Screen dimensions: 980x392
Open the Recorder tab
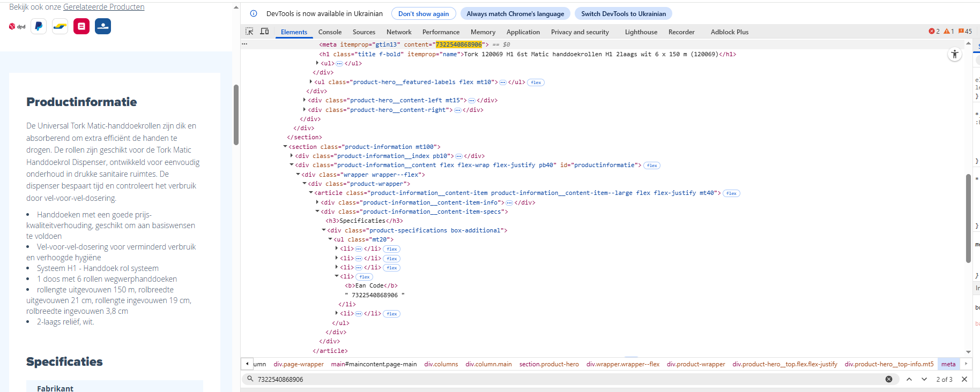pyautogui.click(x=681, y=32)
